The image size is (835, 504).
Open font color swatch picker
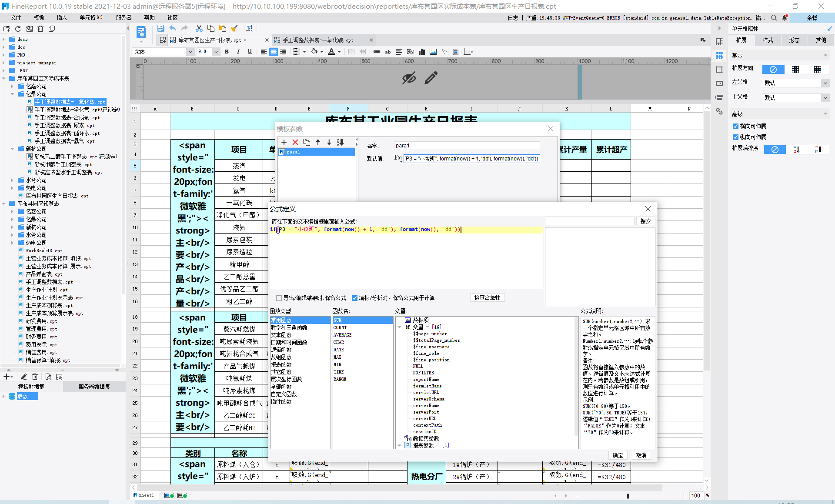pos(331,52)
